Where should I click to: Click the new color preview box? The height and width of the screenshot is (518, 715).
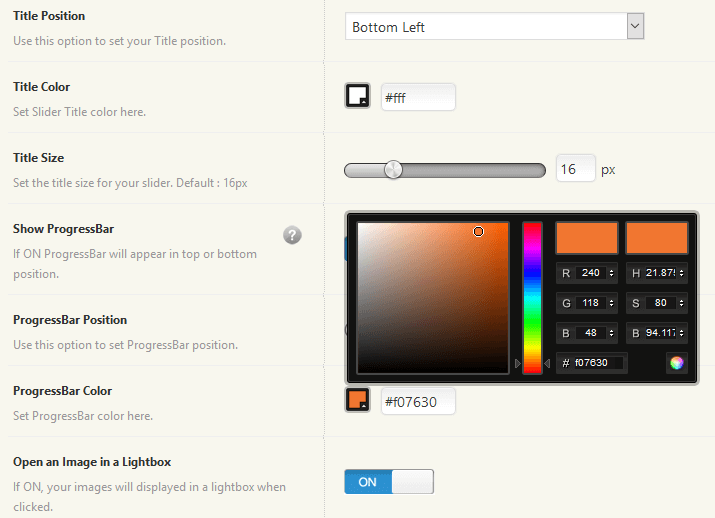587,238
